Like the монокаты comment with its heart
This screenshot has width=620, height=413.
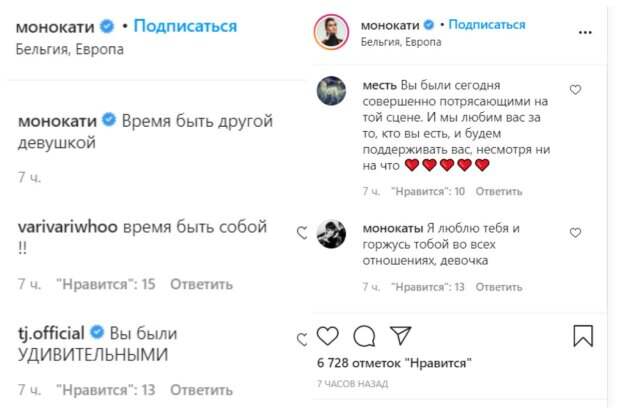pos(575,232)
